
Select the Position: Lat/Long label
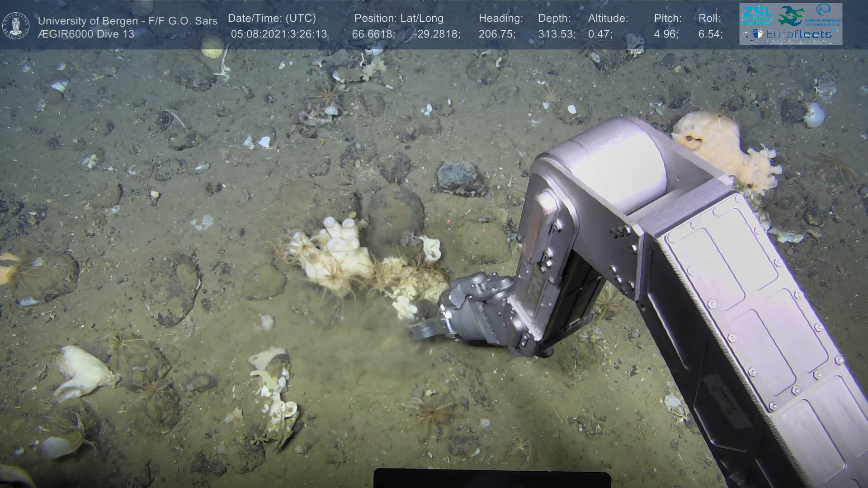coord(399,19)
